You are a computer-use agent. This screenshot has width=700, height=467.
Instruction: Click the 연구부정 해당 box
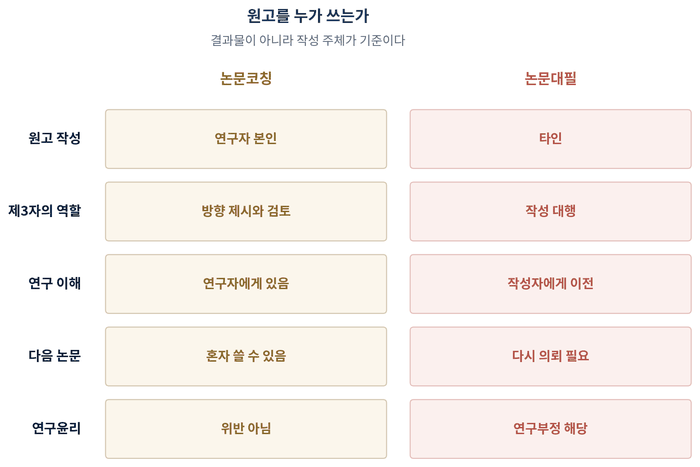tap(550, 429)
